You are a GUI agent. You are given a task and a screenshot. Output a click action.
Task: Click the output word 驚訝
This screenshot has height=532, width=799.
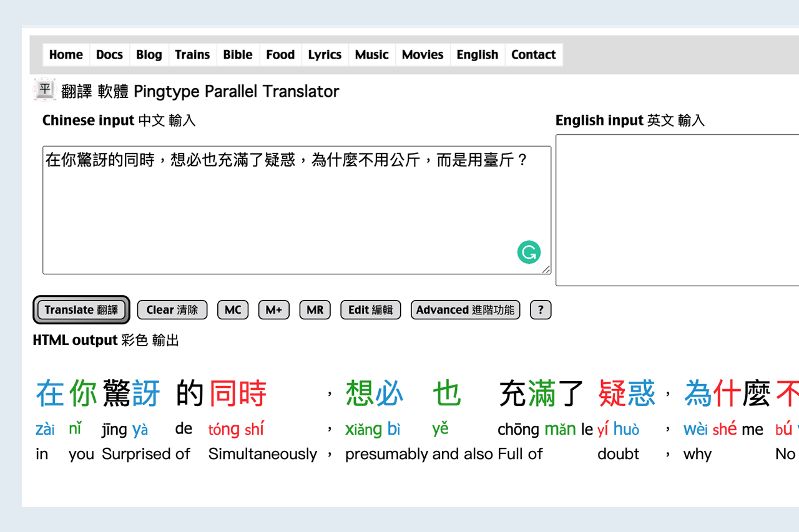[132, 394]
